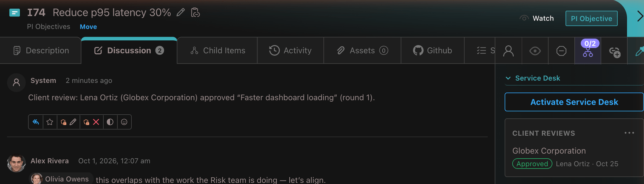Toggle Watch on this item
Image resolution: width=644 pixels, height=184 pixels.
[x=537, y=18]
